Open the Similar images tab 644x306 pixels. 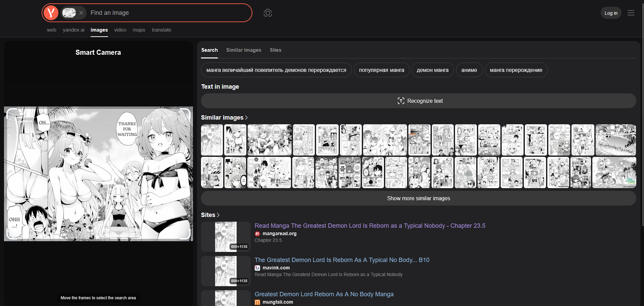click(244, 50)
